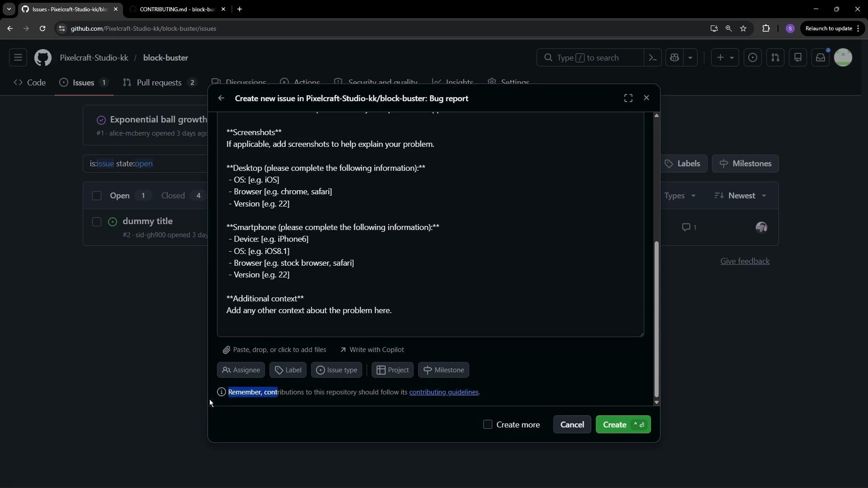Click Give feedback link
The width and height of the screenshot is (868, 488).
(x=745, y=261)
